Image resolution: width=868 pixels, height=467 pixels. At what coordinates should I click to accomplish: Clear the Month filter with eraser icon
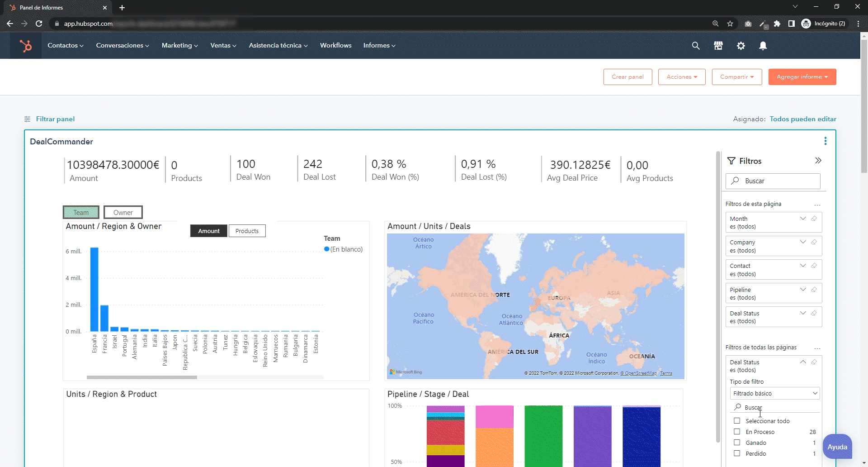point(814,219)
